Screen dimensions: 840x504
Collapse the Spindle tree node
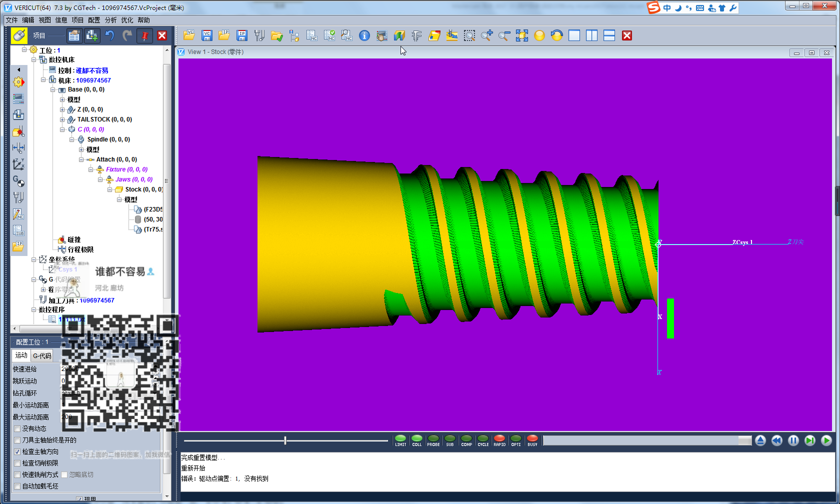click(x=72, y=139)
